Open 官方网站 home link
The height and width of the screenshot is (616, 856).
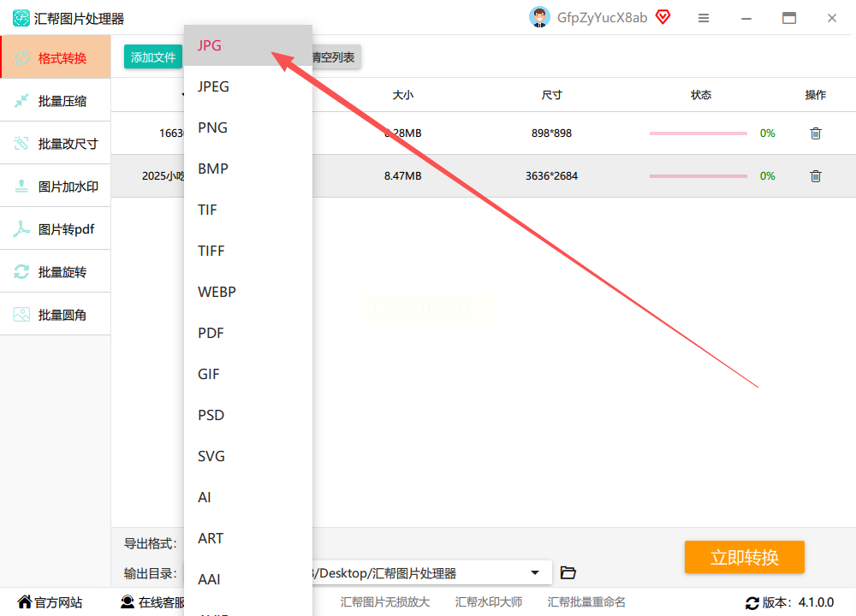[50, 602]
